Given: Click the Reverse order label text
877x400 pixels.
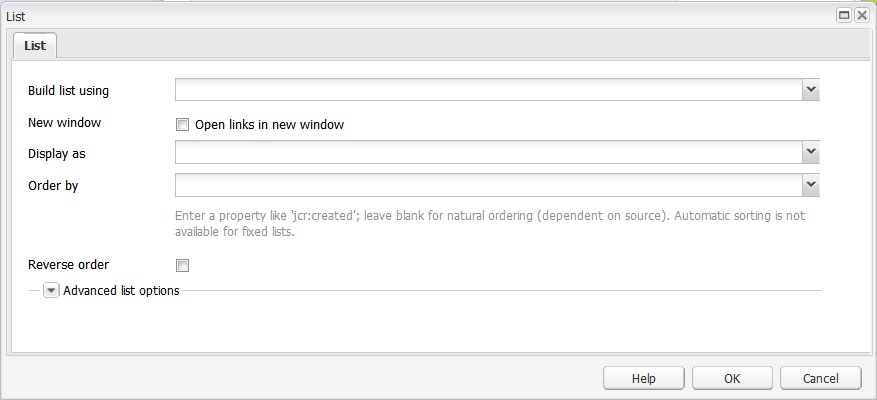Looking at the screenshot, I should [68, 265].
